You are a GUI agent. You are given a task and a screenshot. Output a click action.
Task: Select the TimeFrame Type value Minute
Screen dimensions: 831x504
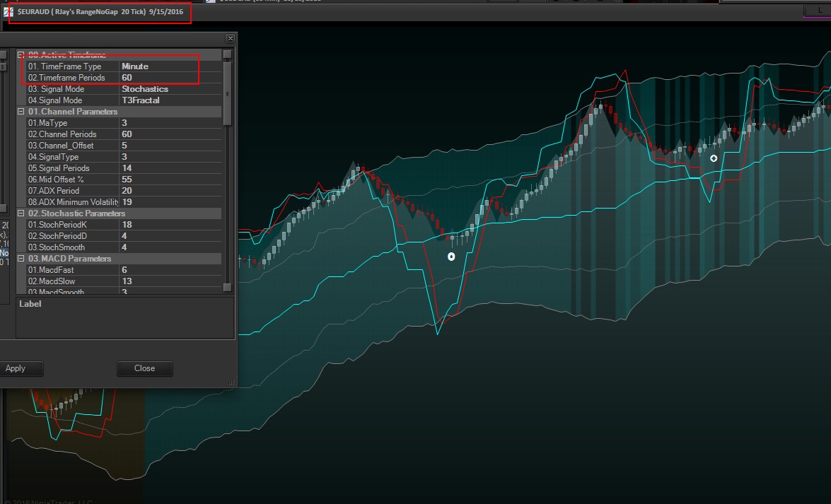[170, 66]
